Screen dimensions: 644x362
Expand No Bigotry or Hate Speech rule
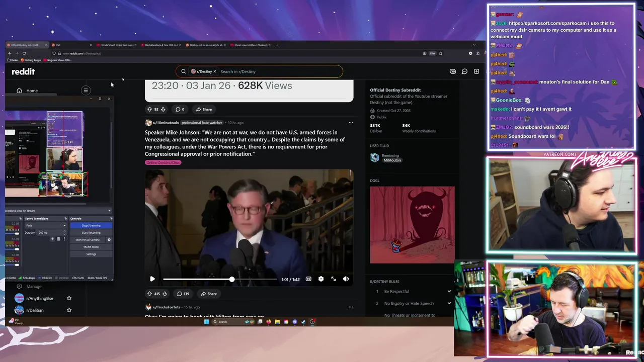pos(449,304)
